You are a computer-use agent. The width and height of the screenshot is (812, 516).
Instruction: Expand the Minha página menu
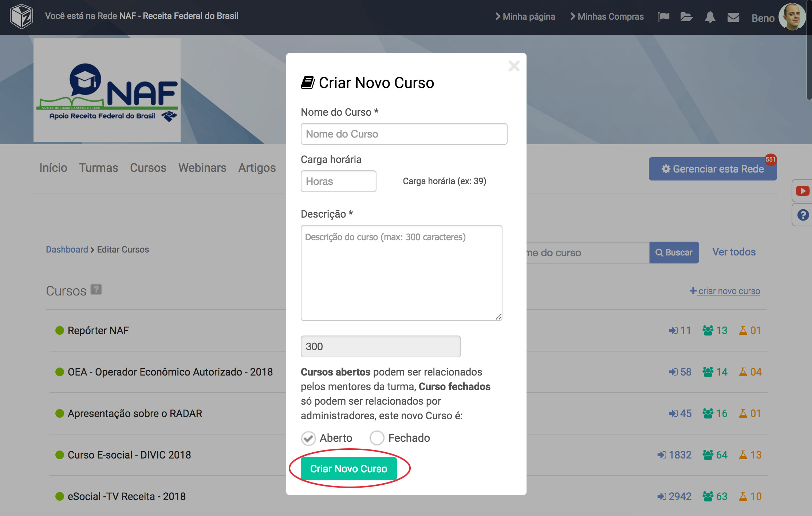tap(525, 17)
